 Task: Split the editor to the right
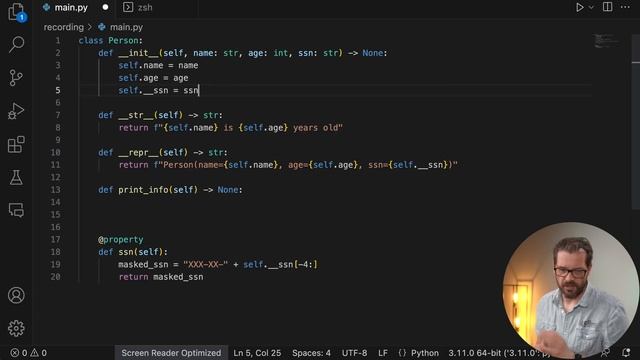coord(607,7)
